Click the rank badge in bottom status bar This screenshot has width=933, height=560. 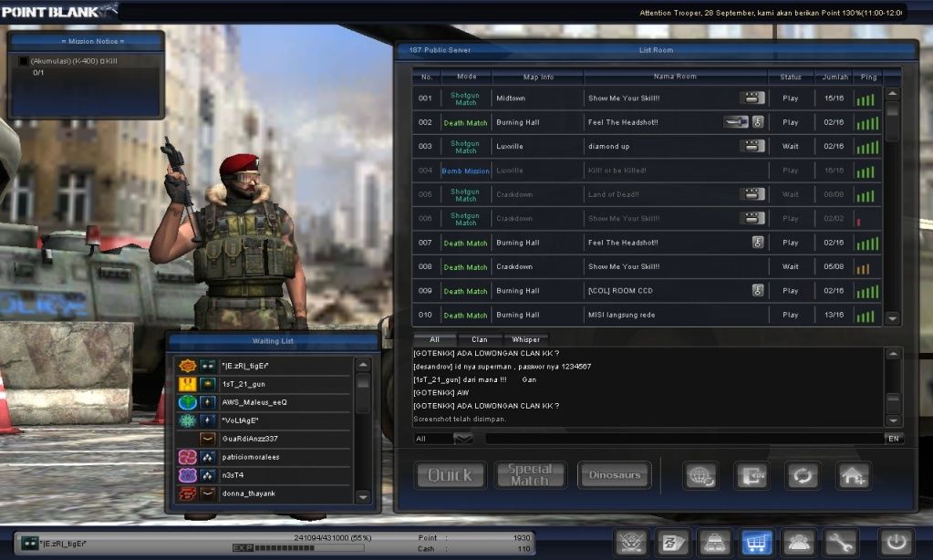[30, 543]
